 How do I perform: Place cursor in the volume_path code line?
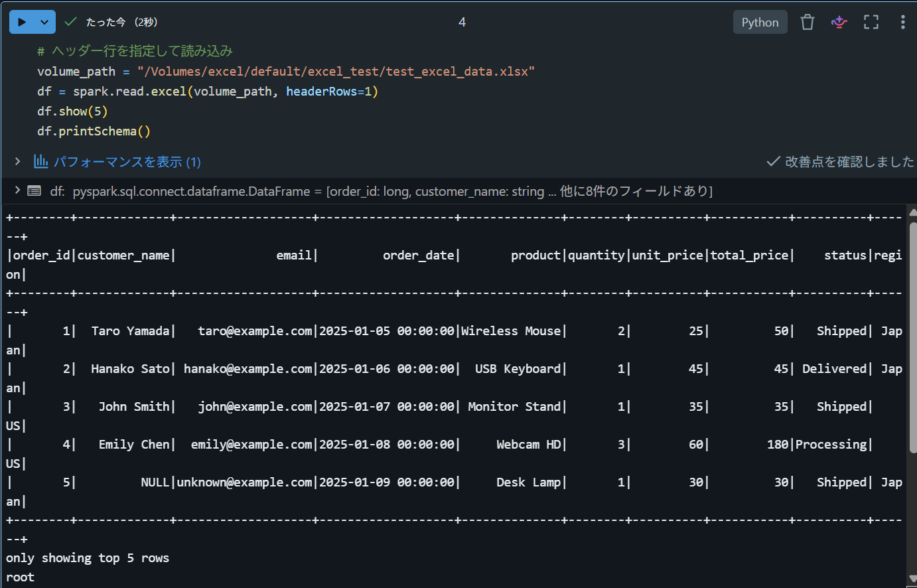pos(286,71)
